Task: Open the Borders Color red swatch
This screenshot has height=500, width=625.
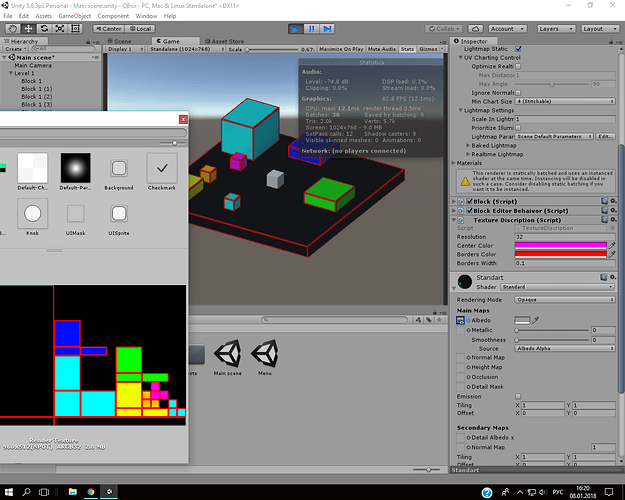Action: tap(560, 254)
